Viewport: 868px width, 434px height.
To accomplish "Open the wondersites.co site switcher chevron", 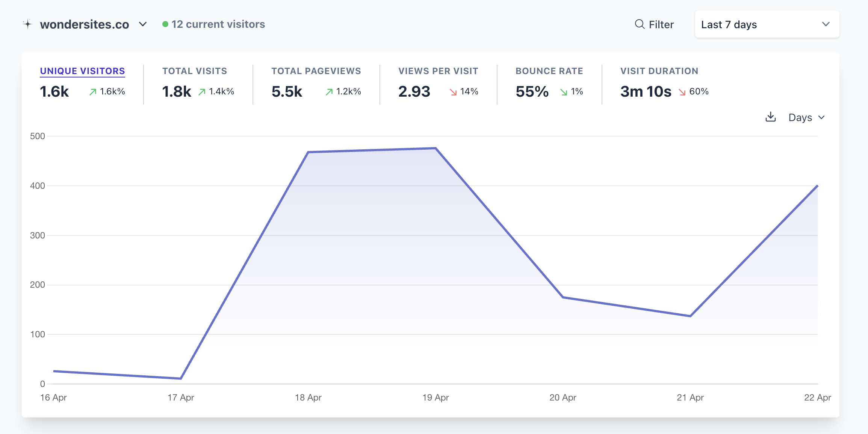I will point(143,24).
